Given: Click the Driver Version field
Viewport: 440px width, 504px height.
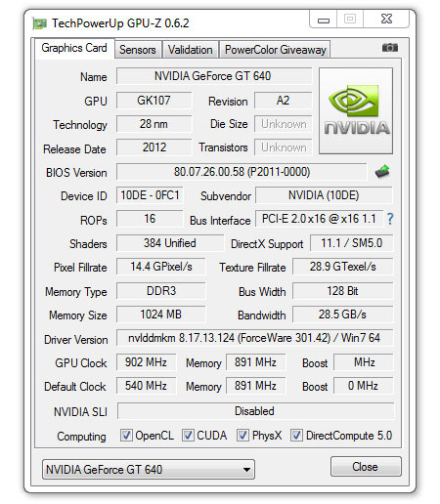Looking at the screenshot, I should (255, 338).
